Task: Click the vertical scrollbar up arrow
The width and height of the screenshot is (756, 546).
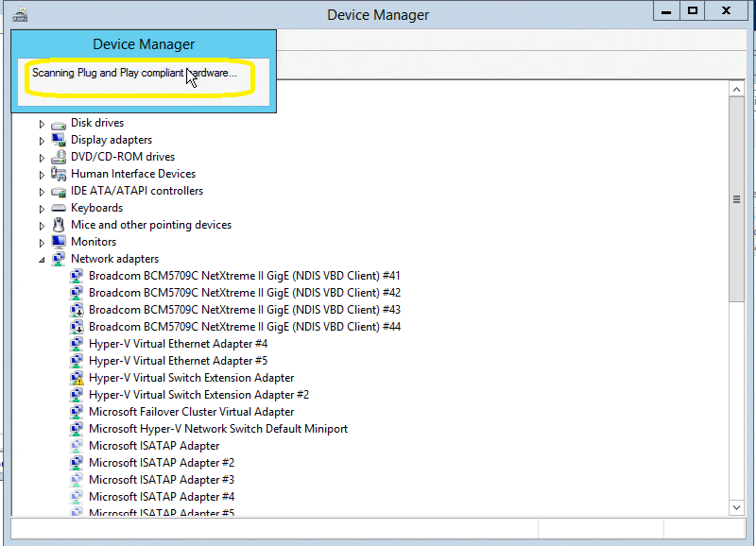Action: [x=736, y=88]
